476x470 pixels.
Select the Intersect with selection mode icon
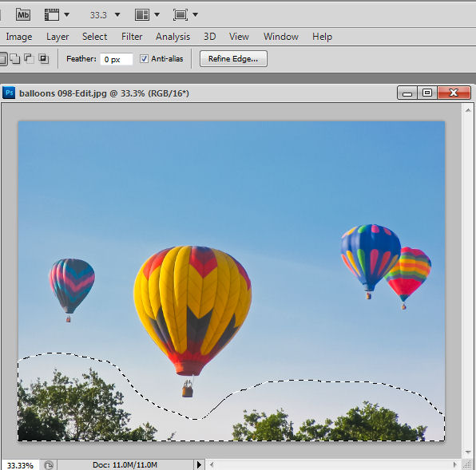tap(43, 58)
